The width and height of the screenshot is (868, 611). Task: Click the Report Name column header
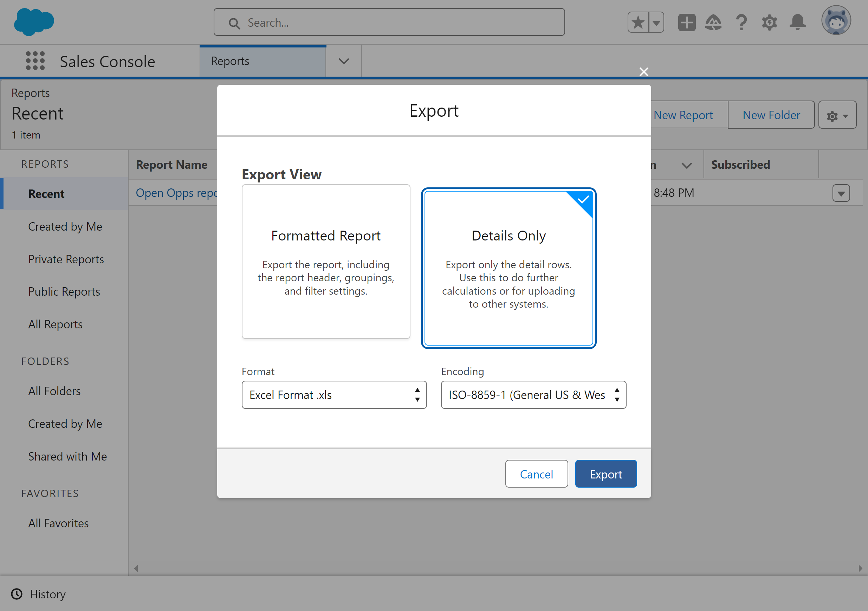coord(171,165)
